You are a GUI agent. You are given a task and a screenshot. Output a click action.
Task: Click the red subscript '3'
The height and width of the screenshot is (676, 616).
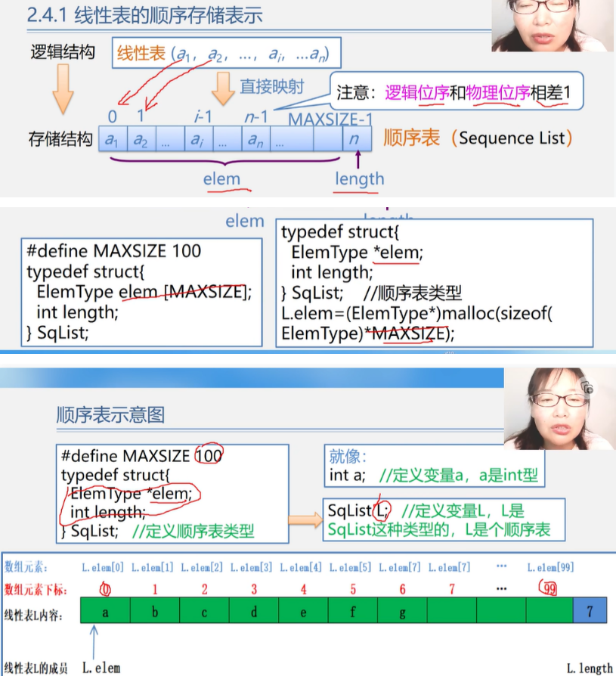click(254, 589)
